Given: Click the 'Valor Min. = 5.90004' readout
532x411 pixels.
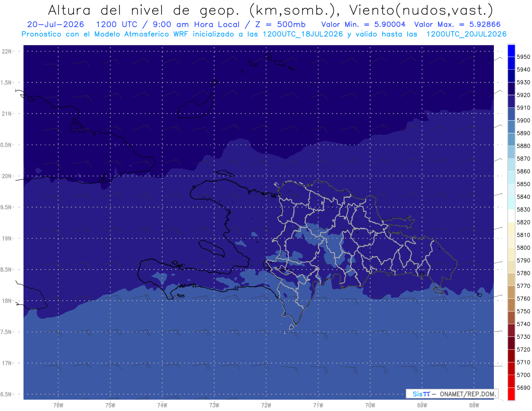Looking at the screenshot, I should click(x=363, y=24).
